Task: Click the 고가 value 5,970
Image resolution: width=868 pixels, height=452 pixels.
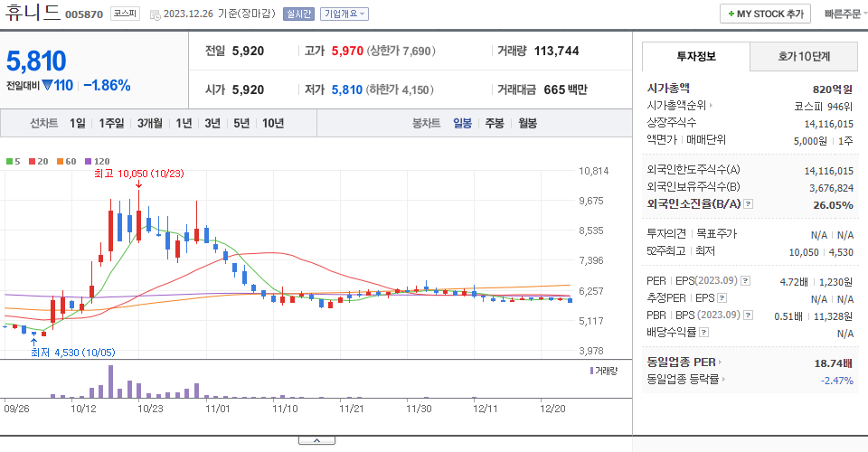Action: click(347, 51)
